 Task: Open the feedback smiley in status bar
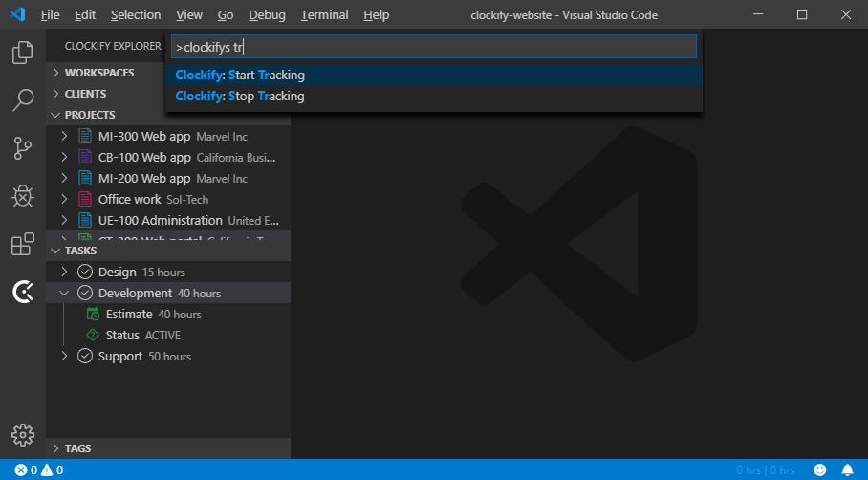tap(820, 470)
